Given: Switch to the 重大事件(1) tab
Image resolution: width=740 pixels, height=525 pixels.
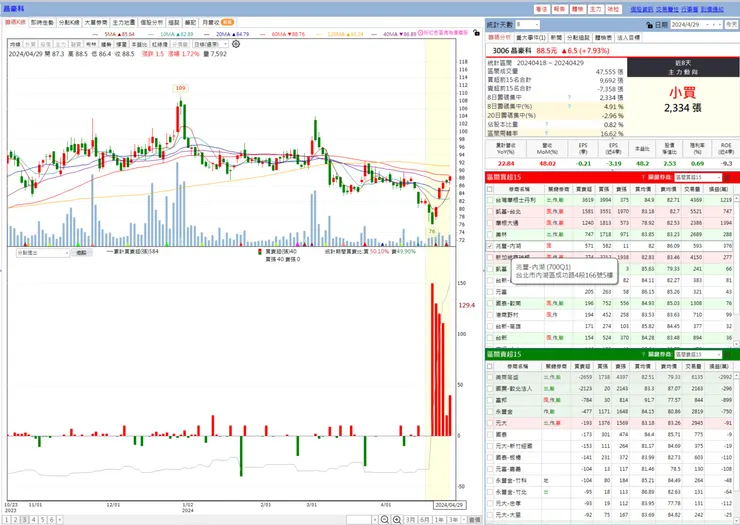Looking at the screenshot, I should (531, 37).
